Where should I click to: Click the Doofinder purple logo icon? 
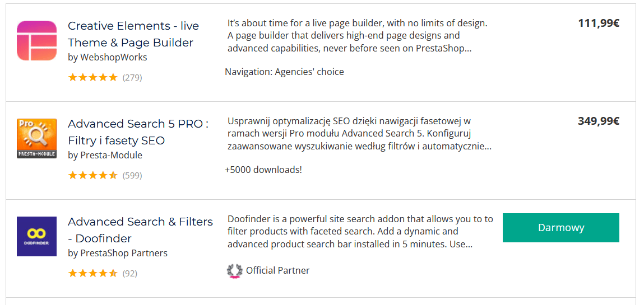36,237
